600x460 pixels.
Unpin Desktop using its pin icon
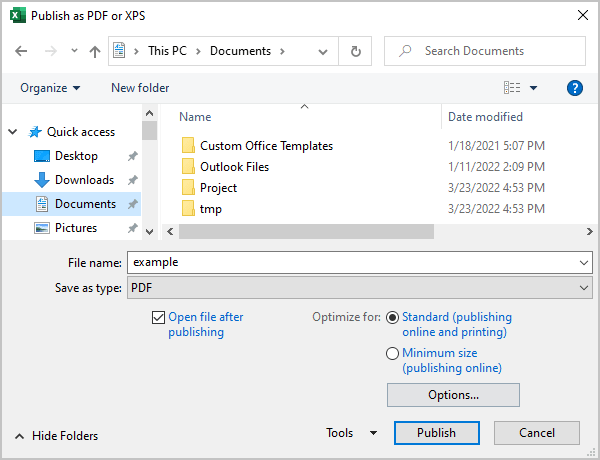[x=132, y=156]
